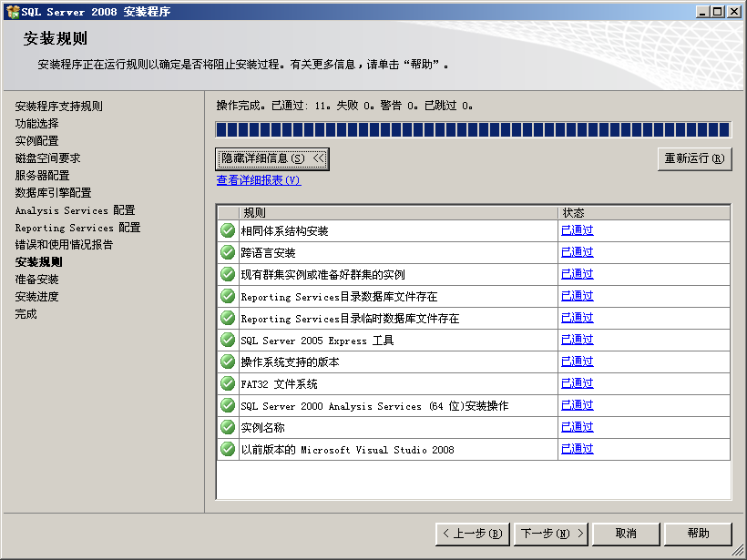Open 已通过 link for SQL Server 2005 Express 工具
The image size is (747, 560).
(x=578, y=340)
